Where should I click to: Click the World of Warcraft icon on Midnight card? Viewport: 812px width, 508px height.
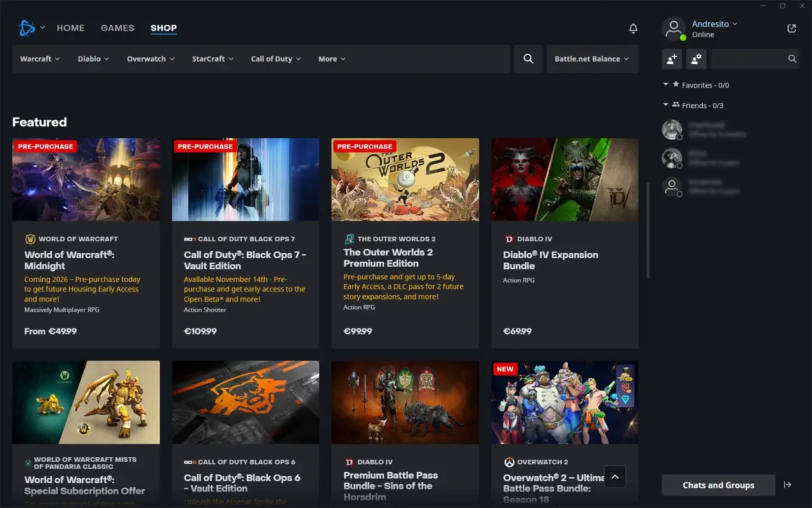click(30, 239)
